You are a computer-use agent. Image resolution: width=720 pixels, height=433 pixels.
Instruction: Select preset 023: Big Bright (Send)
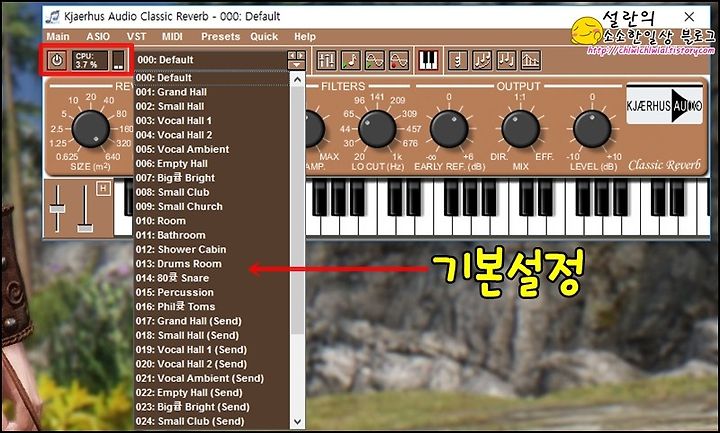coord(212,407)
